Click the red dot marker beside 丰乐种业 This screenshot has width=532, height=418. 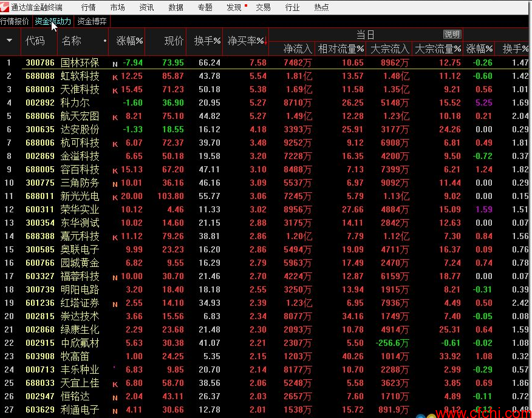tap(114, 367)
